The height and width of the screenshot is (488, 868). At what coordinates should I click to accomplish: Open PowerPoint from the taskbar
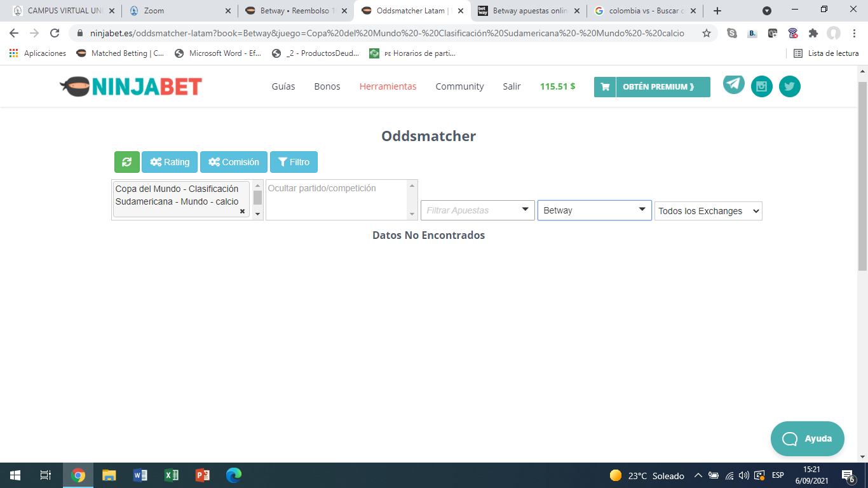[203, 475]
